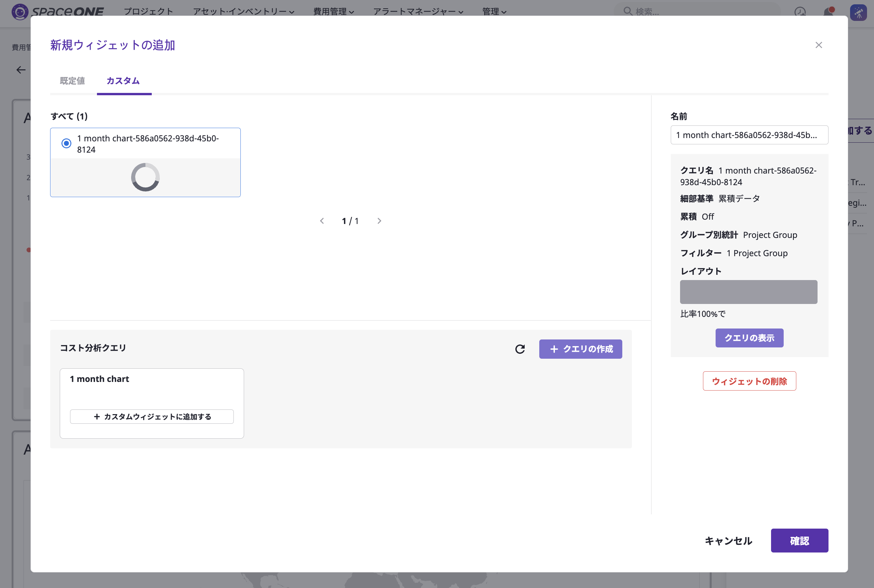Click the SpaceONE logo

click(57, 12)
